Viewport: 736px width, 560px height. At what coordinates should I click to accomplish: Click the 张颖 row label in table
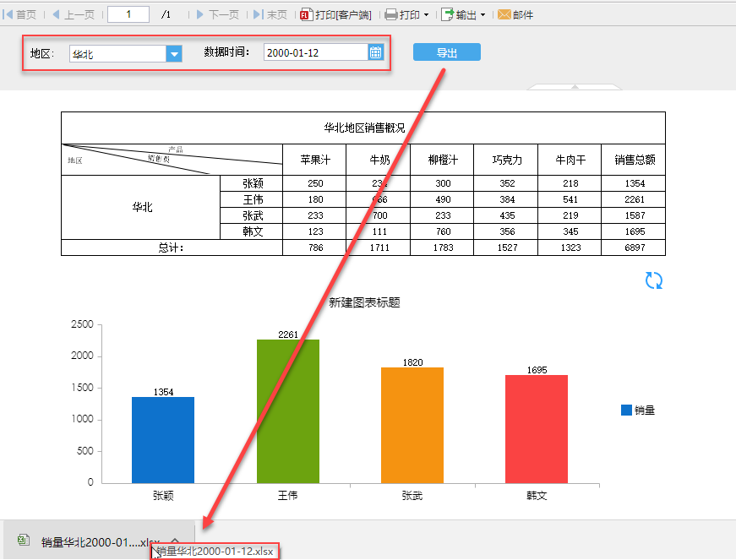[253, 183]
